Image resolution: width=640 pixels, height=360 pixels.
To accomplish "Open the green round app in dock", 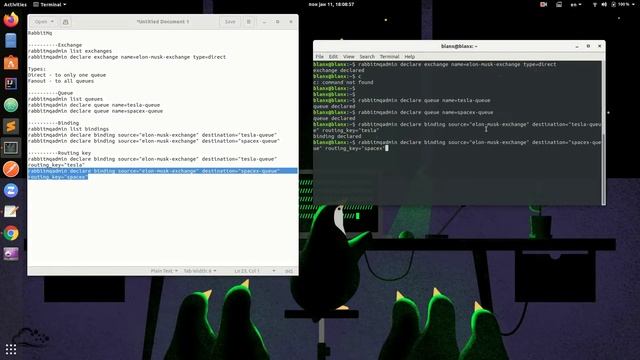I will (x=11, y=105).
